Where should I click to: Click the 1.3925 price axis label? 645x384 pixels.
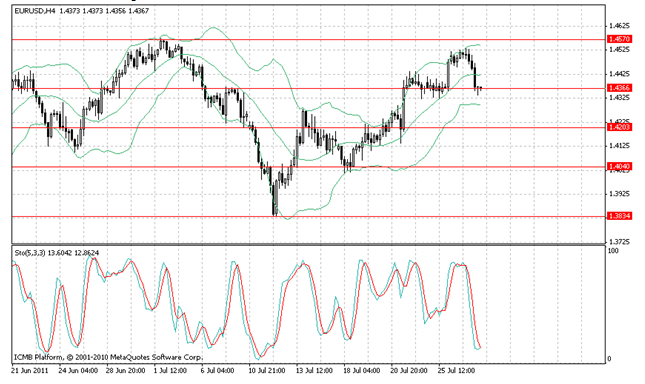619,194
